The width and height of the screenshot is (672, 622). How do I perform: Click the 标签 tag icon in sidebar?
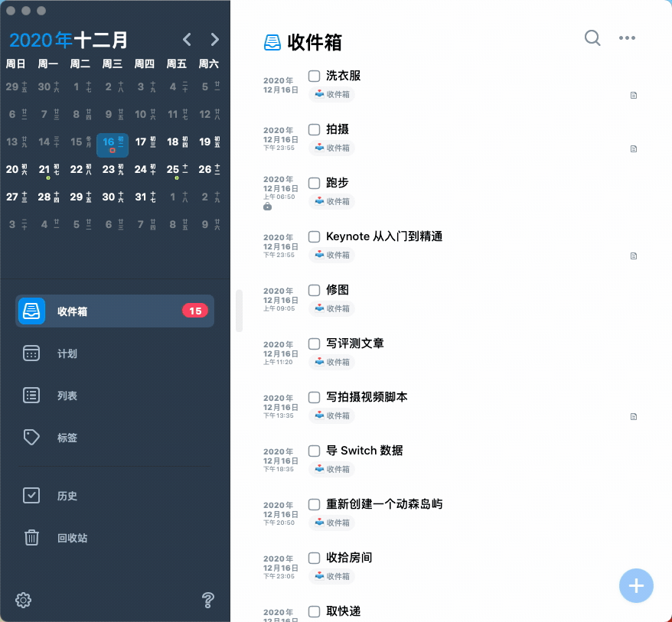pos(31,438)
